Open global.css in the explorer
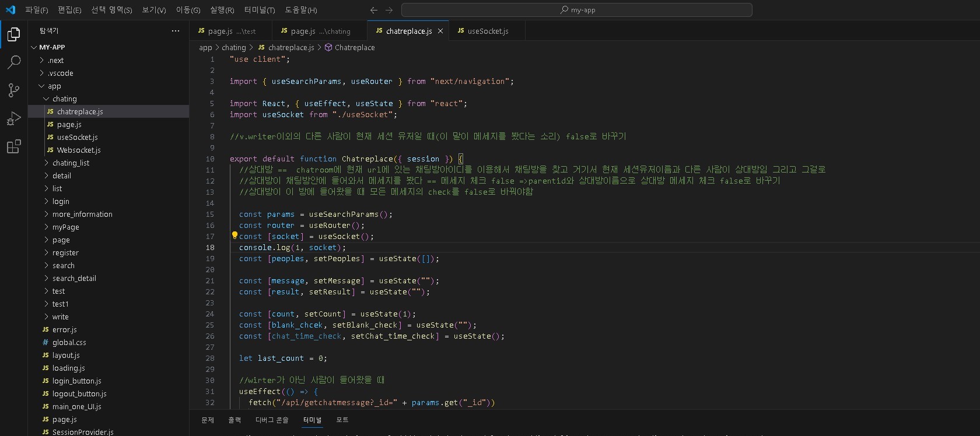Viewport: 980px width, 436px height. (108, 342)
